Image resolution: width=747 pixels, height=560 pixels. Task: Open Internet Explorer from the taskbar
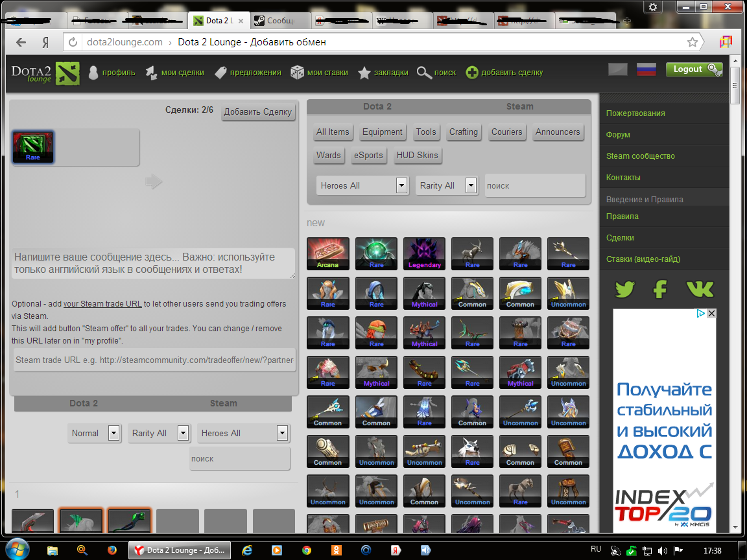pyautogui.click(x=247, y=550)
